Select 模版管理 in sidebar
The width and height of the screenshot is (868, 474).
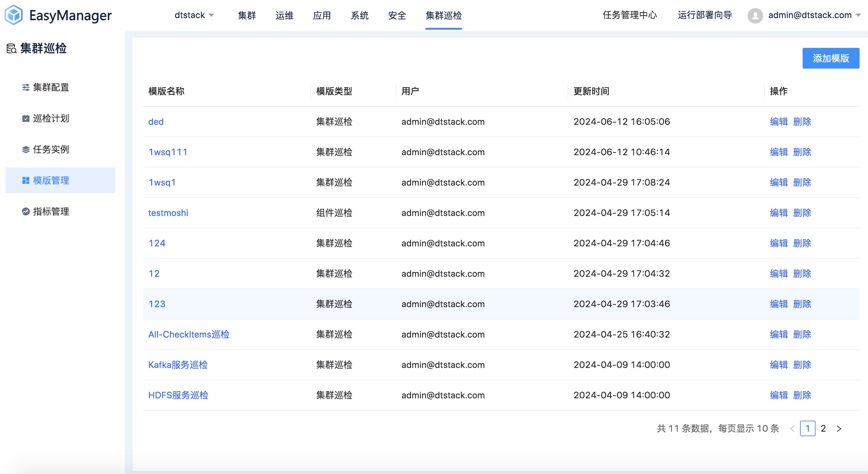pyautogui.click(x=60, y=180)
